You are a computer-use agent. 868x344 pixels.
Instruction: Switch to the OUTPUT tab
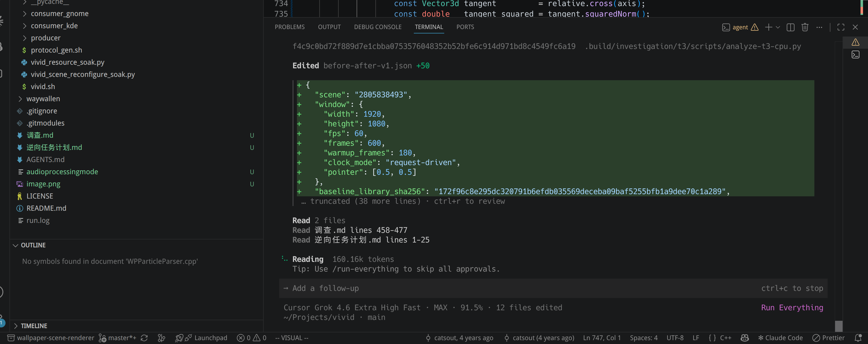click(329, 27)
